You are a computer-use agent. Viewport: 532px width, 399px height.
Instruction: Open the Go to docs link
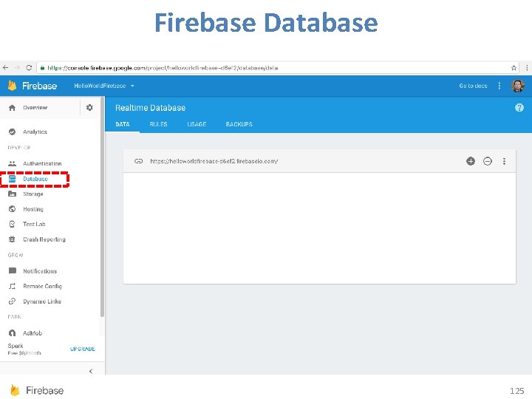(x=473, y=86)
